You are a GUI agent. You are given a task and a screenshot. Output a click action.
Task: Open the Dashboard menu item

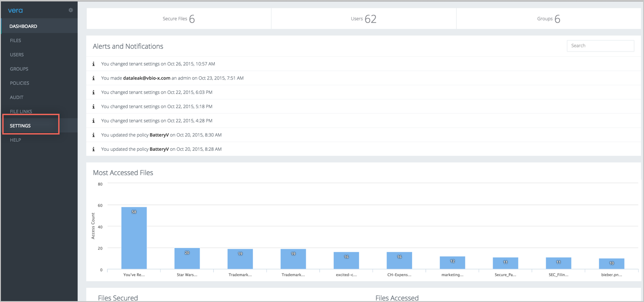tap(23, 26)
